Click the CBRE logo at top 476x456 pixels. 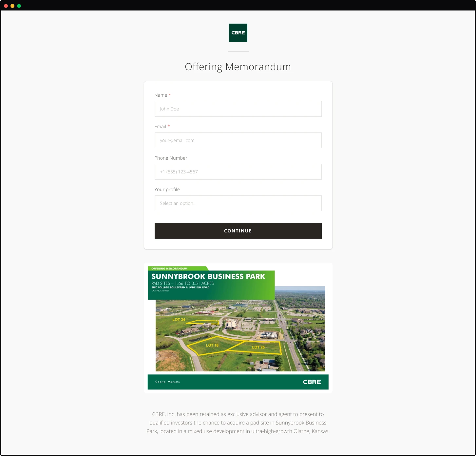pos(238,33)
